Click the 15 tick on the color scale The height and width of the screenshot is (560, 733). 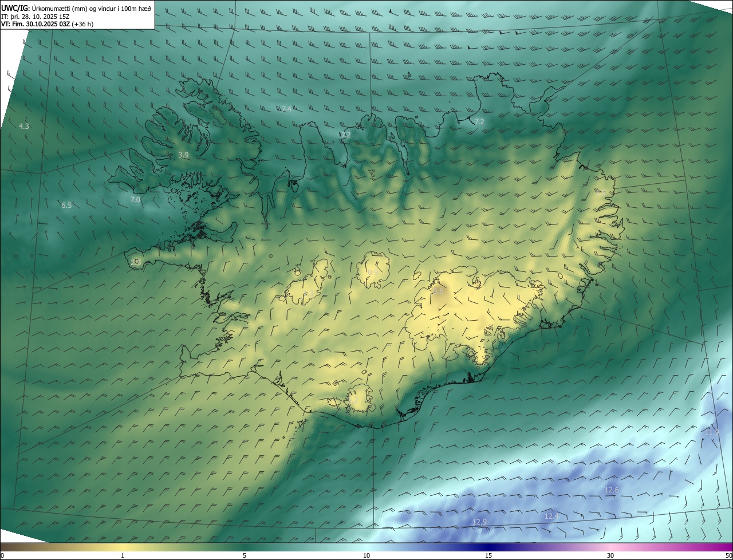click(x=488, y=555)
